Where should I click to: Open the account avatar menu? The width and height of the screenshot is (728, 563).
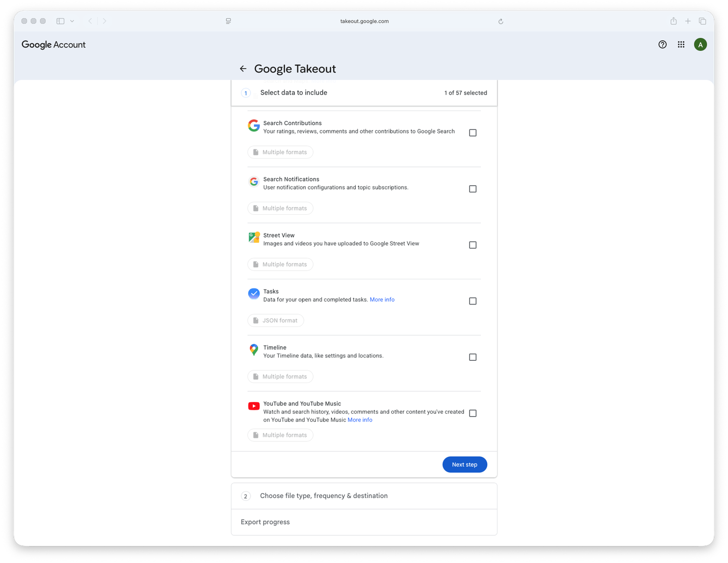click(700, 45)
